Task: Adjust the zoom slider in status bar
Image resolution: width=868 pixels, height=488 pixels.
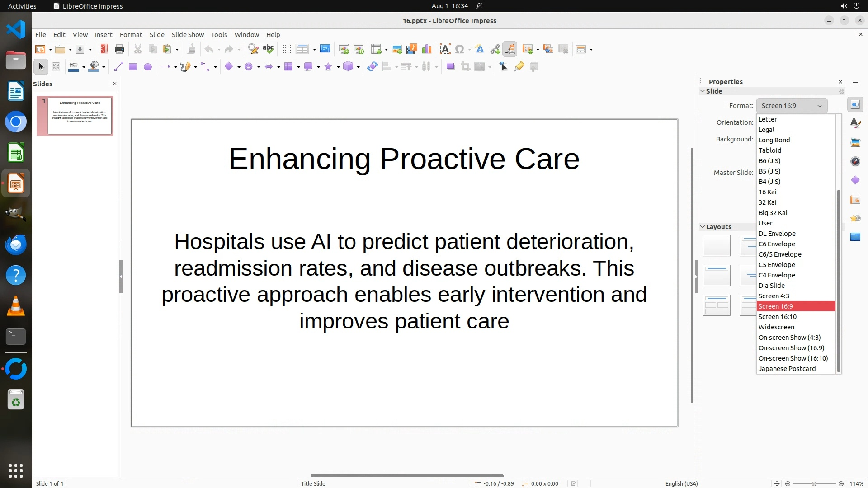Action: [814, 483]
